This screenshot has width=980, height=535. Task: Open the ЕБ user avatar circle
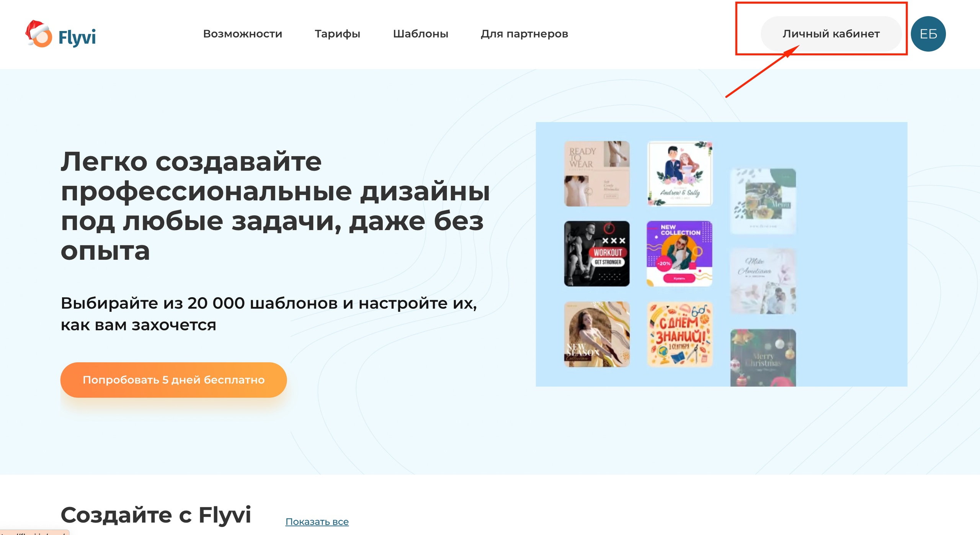928,34
